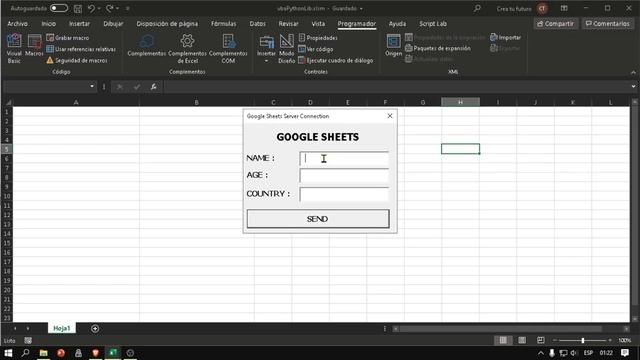Click the zoom slider handle

(x=583, y=340)
